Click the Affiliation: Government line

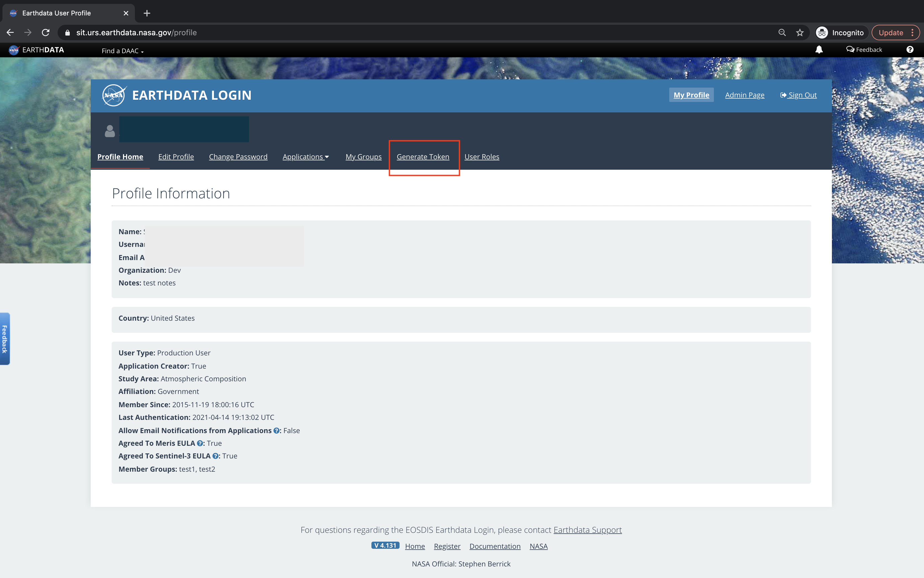pyautogui.click(x=159, y=391)
